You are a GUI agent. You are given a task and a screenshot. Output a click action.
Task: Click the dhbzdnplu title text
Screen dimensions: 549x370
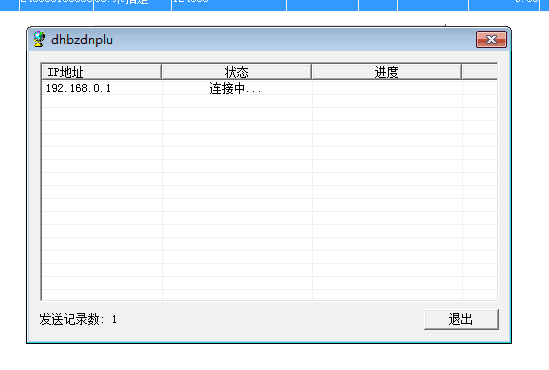click(x=82, y=40)
